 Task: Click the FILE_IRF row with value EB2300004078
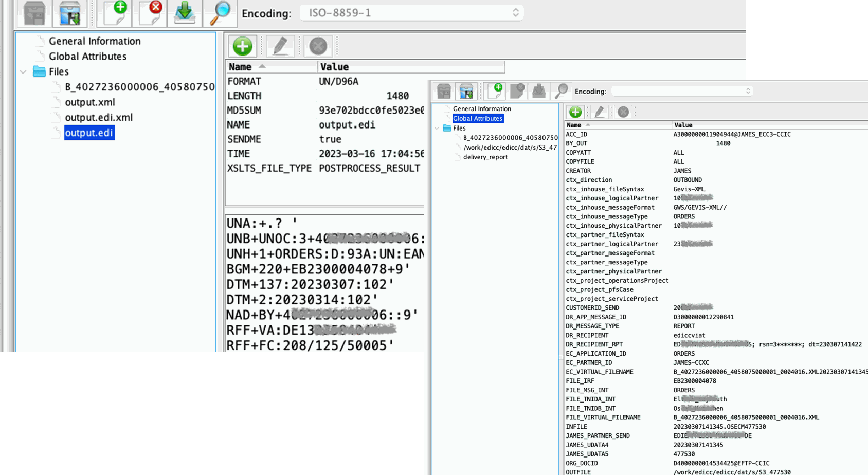[716, 381]
